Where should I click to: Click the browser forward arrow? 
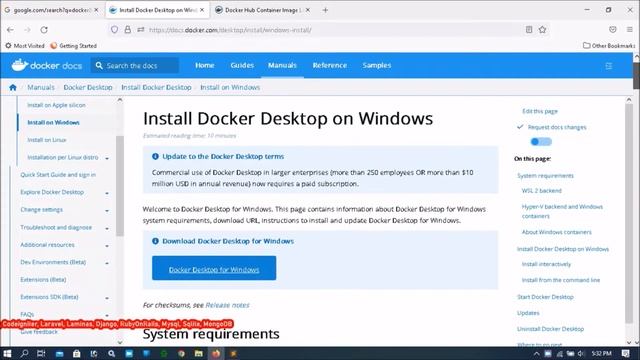click(x=27, y=30)
